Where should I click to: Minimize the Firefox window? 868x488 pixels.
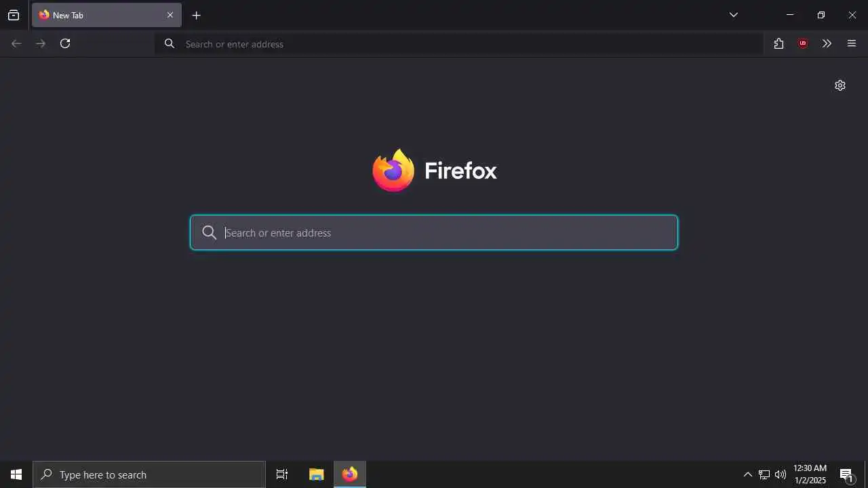click(x=789, y=15)
